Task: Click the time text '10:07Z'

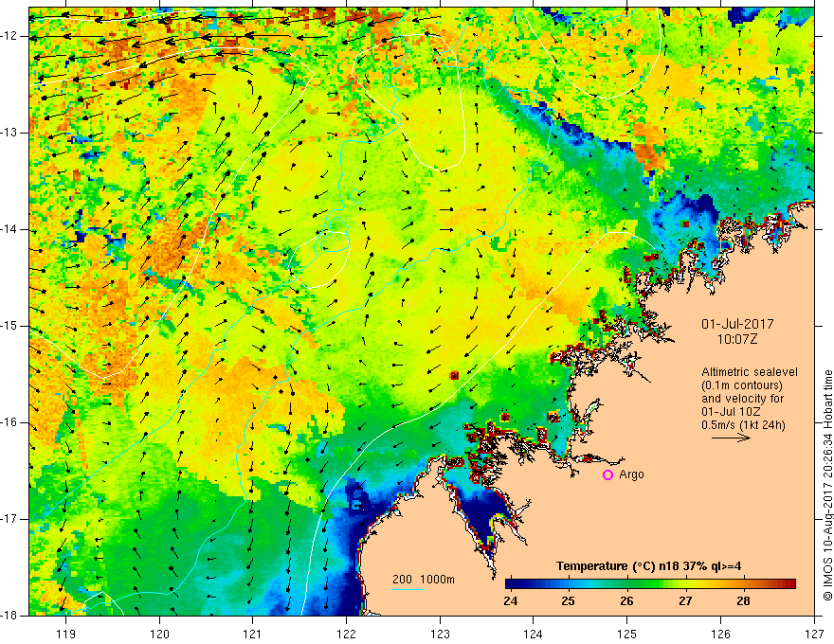Action: [737, 339]
